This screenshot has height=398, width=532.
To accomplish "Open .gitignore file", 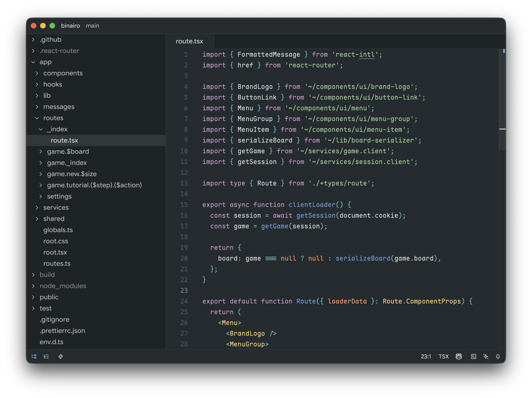I will click(x=96, y=319).
